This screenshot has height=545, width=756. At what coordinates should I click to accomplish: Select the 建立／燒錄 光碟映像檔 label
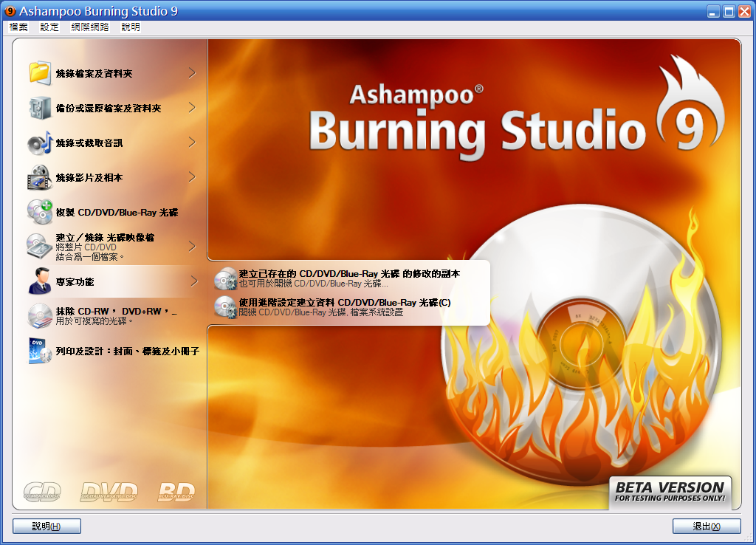pos(105,237)
